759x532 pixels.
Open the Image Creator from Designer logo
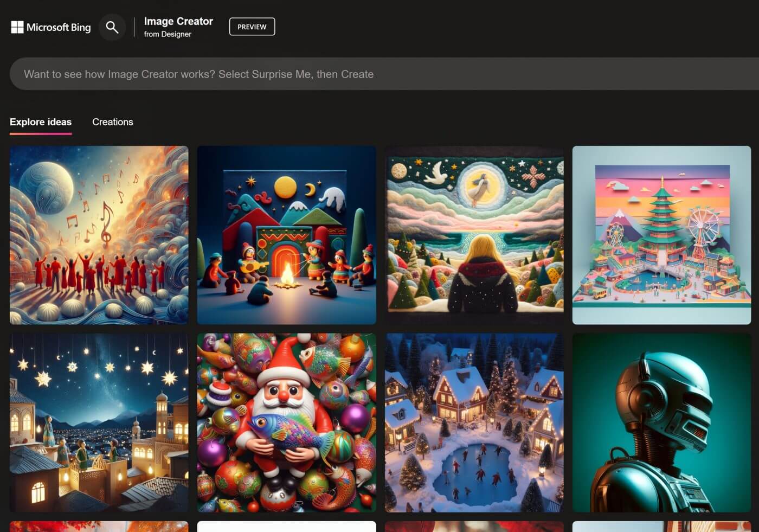[x=178, y=27]
